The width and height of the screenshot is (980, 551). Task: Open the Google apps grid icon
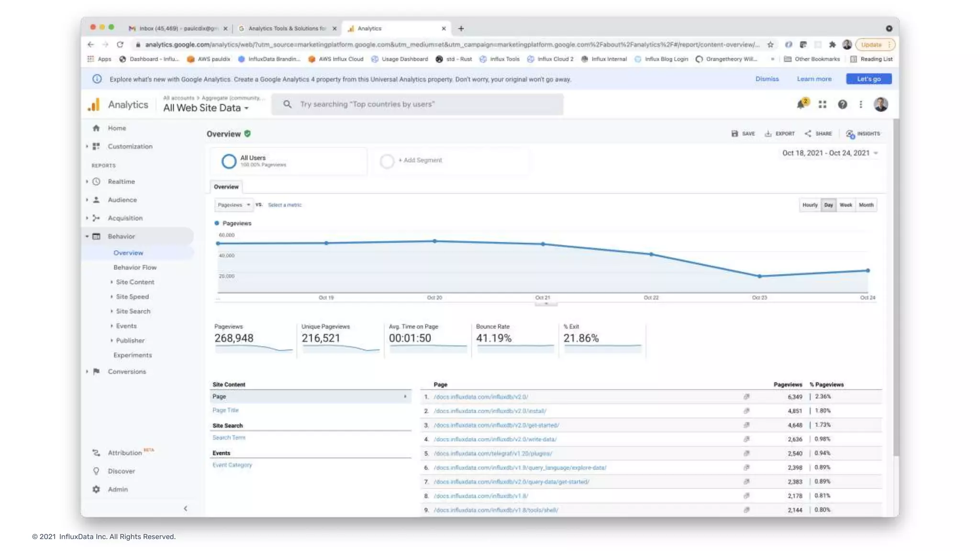(x=822, y=104)
